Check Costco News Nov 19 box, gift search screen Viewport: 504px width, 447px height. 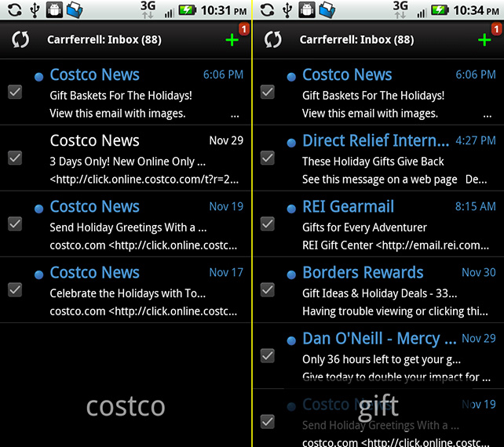pyautogui.click(x=268, y=421)
